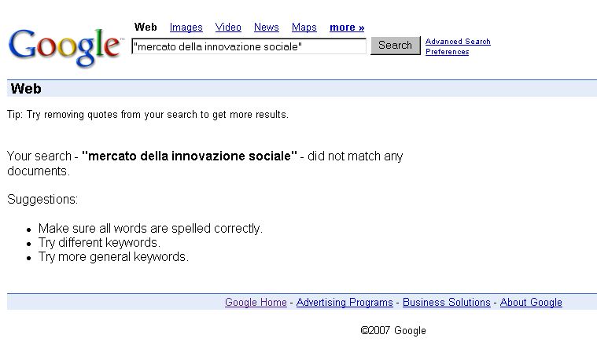
Task: Expand the more » services menu
Action: [347, 28]
